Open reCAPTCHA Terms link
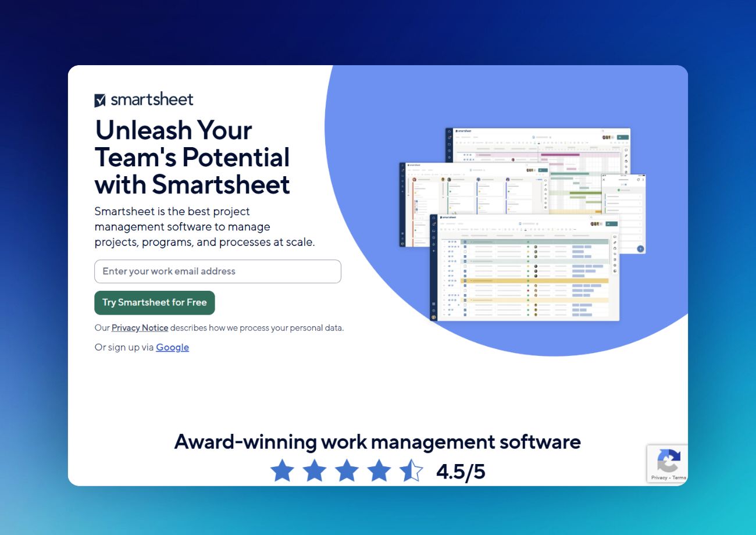Screen dimensions: 756x535 point(679,478)
